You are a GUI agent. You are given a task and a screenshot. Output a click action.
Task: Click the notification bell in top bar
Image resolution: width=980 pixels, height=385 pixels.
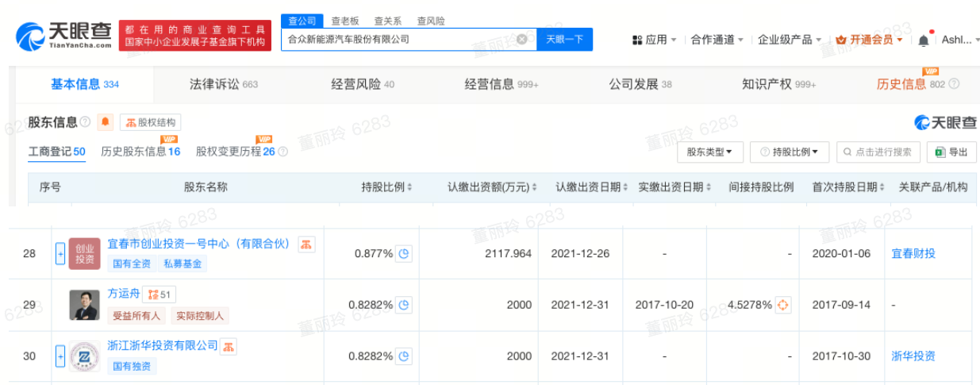click(x=924, y=40)
